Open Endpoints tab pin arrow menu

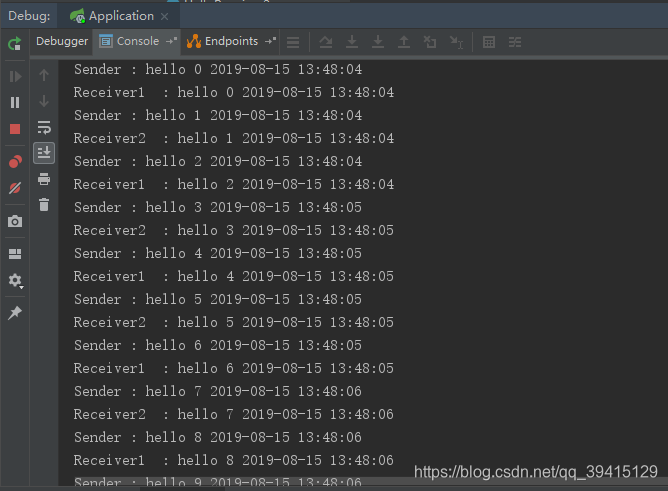pyautogui.click(x=270, y=41)
